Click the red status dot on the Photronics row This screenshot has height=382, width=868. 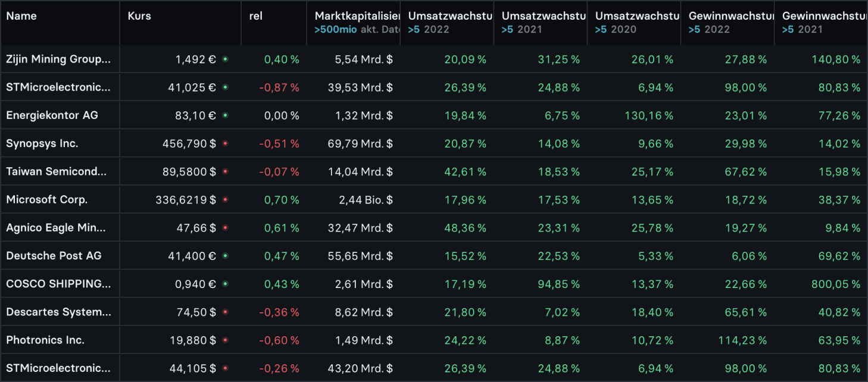(225, 339)
